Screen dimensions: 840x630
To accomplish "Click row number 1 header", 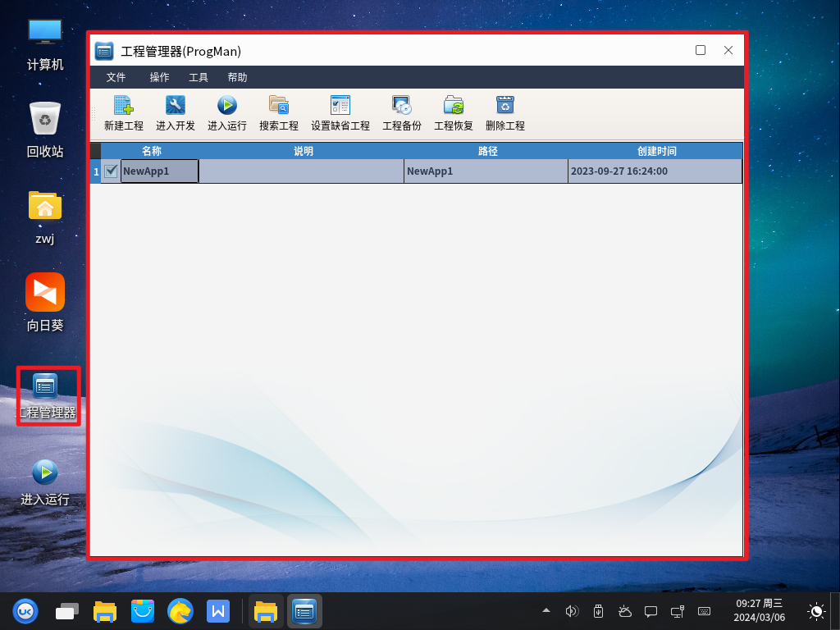I will [x=96, y=171].
